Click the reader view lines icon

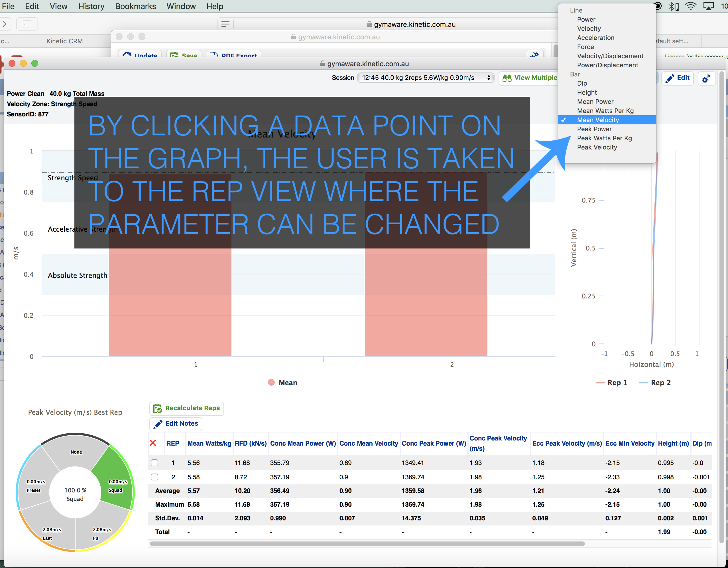tap(225, 24)
